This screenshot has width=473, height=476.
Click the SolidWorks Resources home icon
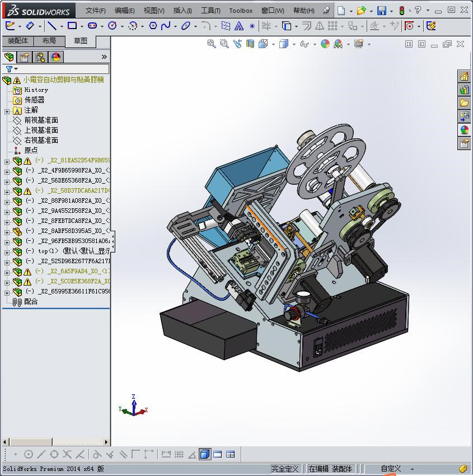coord(464,77)
